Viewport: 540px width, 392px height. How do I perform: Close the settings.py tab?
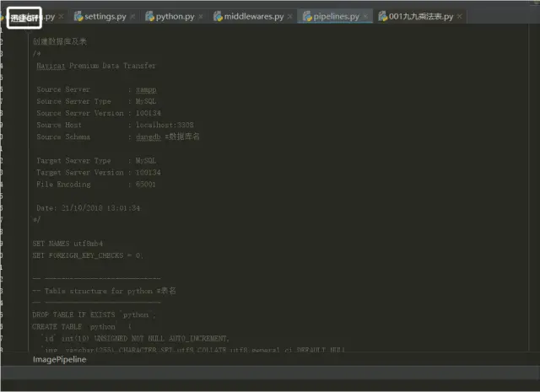(132, 17)
